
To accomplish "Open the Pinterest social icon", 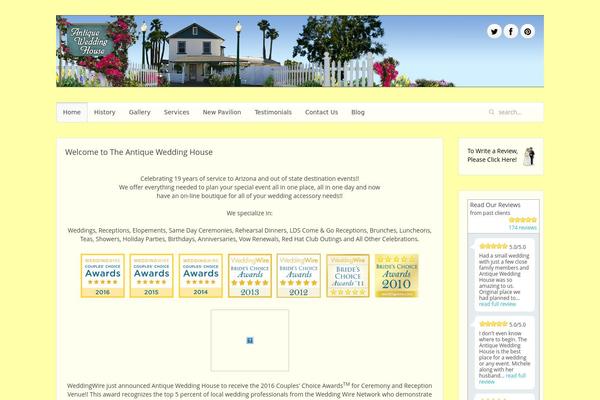I will (528, 31).
